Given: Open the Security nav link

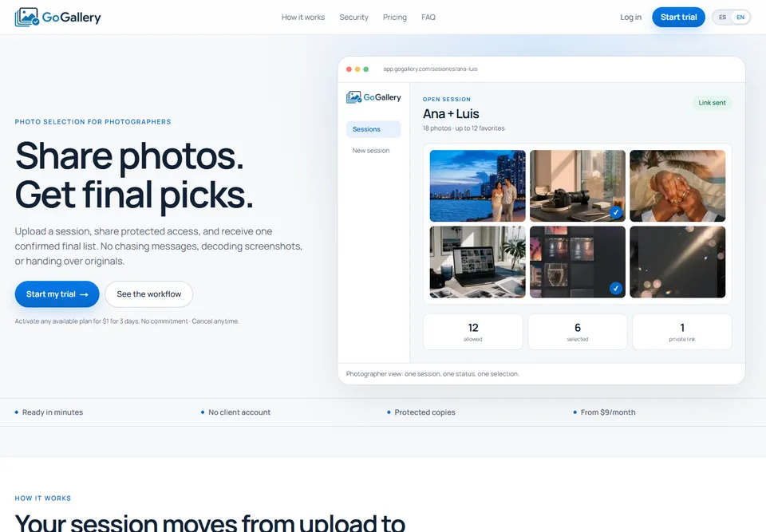Looking at the screenshot, I should 353,17.
